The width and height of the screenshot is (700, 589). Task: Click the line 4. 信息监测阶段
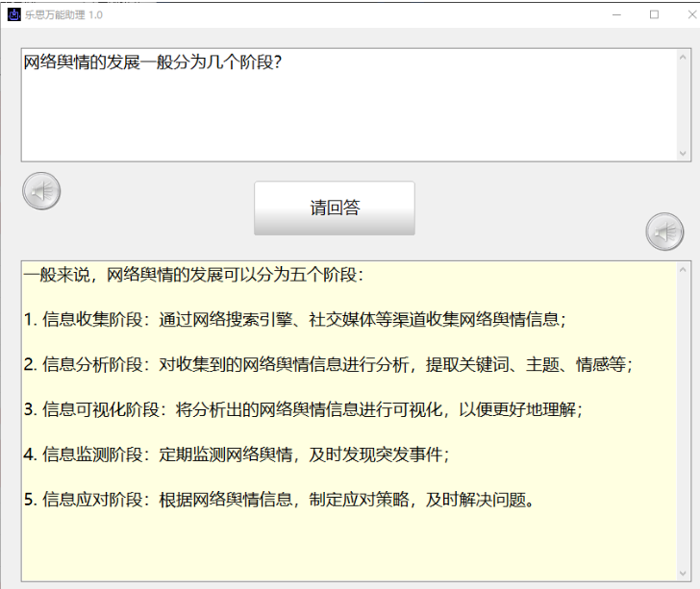pyautogui.click(x=237, y=454)
